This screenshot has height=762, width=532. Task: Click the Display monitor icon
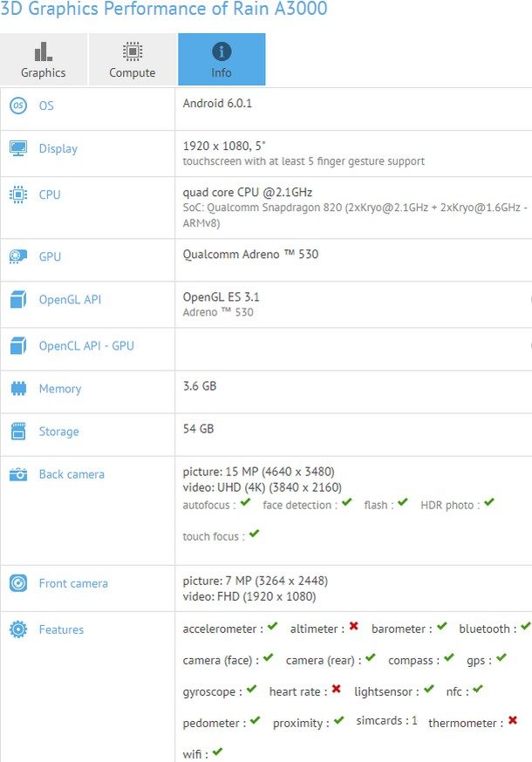click(17, 149)
